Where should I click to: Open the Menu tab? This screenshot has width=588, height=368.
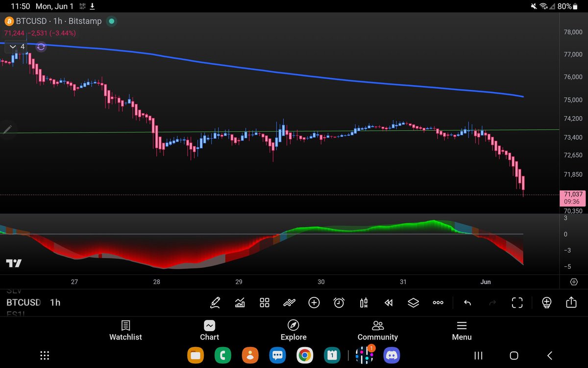tap(462, 331)
